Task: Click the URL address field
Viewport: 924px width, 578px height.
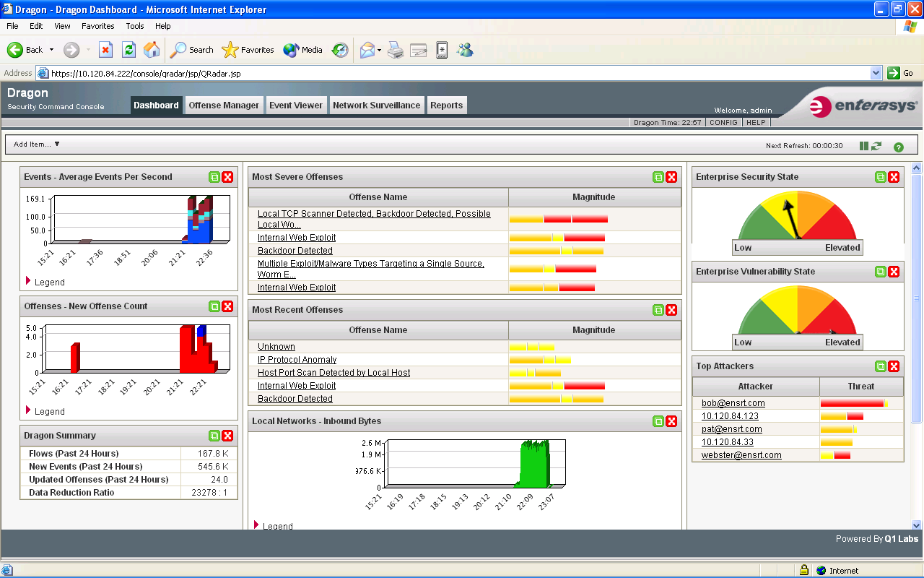Action: (459, 73)
